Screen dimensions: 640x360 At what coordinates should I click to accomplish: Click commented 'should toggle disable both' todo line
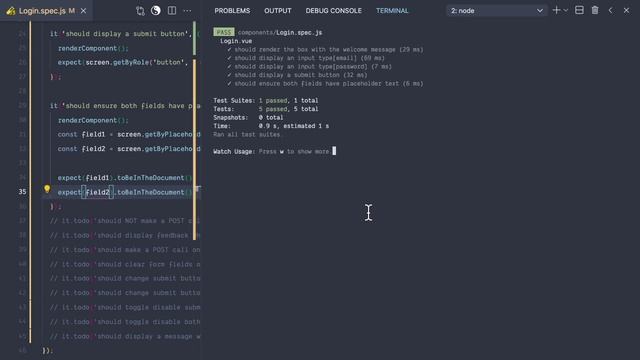(x=125, y=322)
